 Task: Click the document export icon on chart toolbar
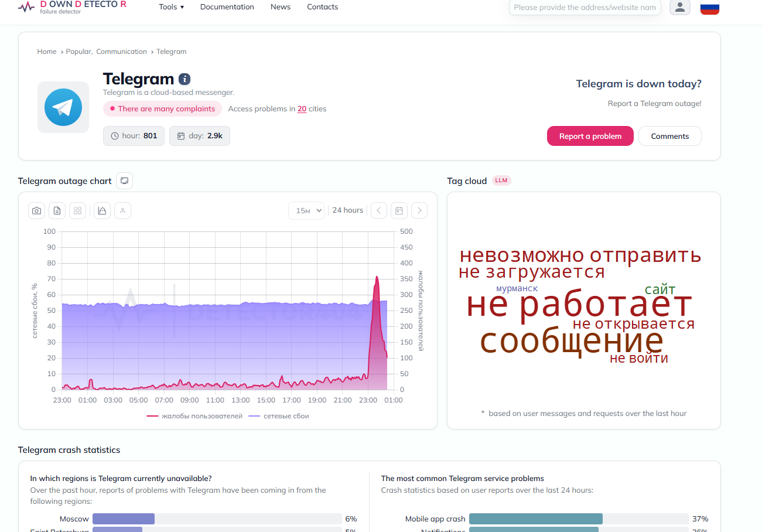coord(57,211)
